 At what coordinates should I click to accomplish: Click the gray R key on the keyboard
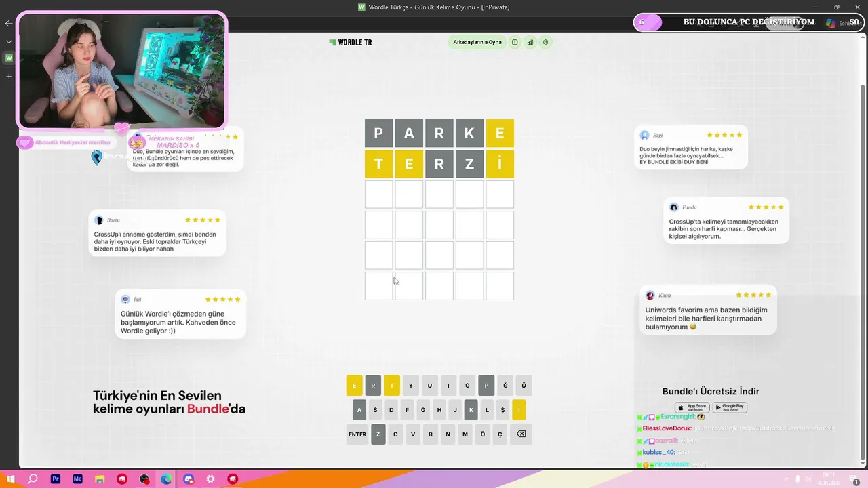click(373, 386)
